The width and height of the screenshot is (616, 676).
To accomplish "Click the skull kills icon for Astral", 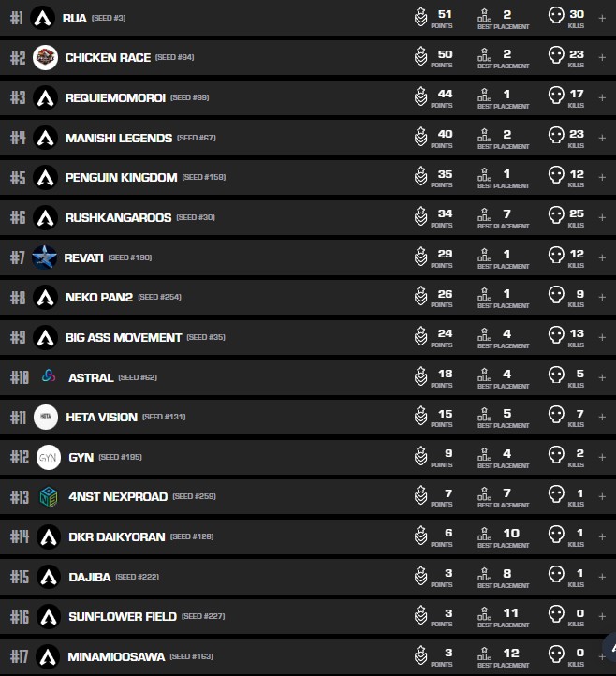I will point(555,376).
